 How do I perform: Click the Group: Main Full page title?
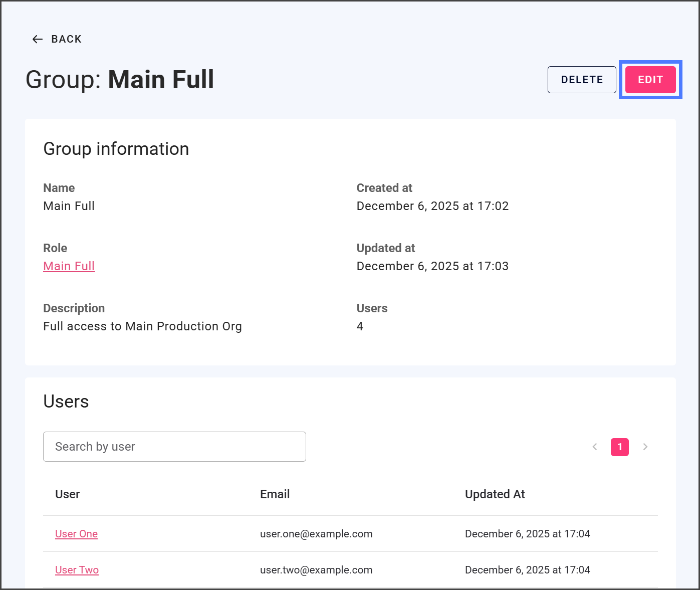[120, 80]
